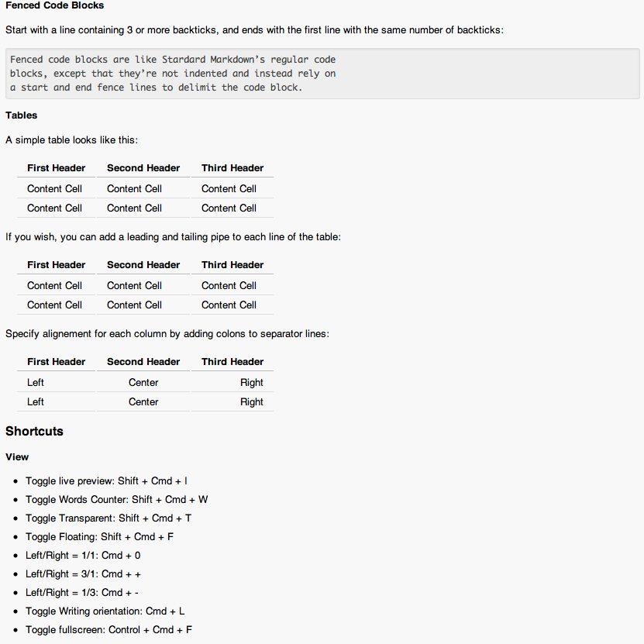Click the leading and tailing pipe sentence
This screenshot has height=644, width=644.
point(173,237)
